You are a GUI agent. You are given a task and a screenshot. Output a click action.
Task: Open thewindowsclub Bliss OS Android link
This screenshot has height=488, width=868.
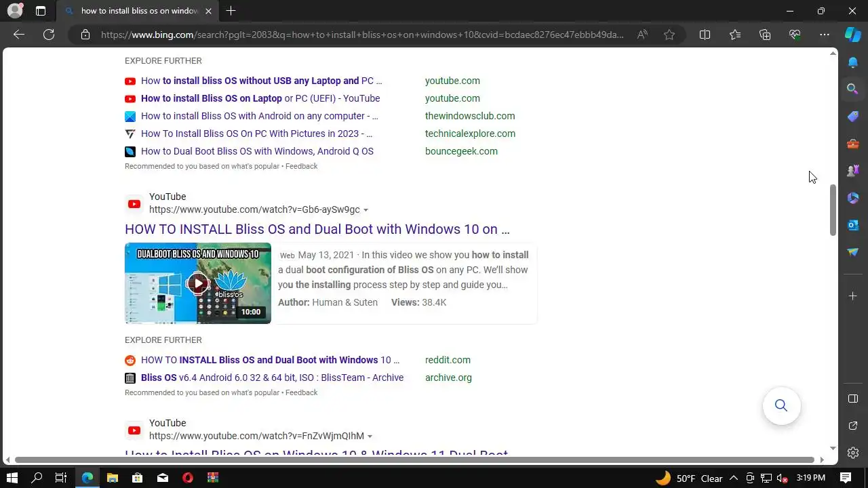259,116
